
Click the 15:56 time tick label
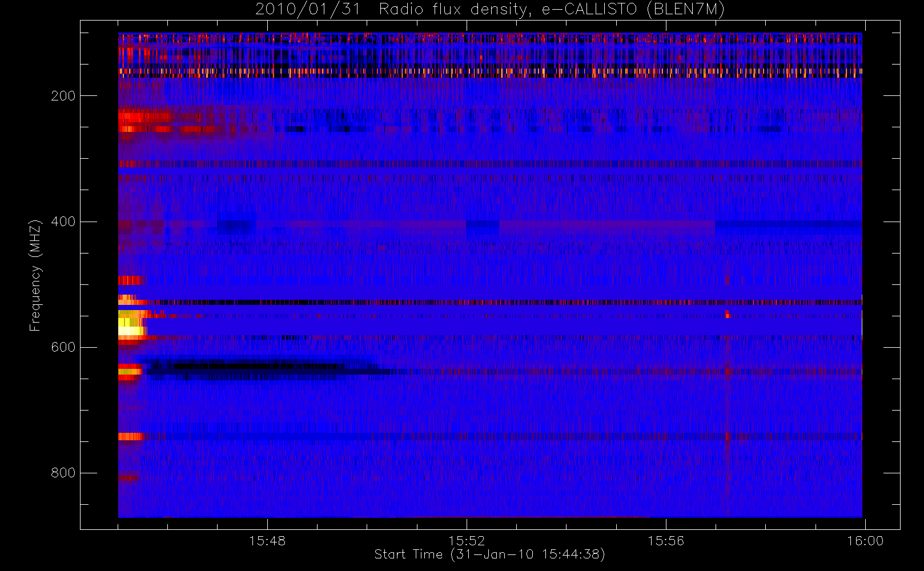[666, 541]
